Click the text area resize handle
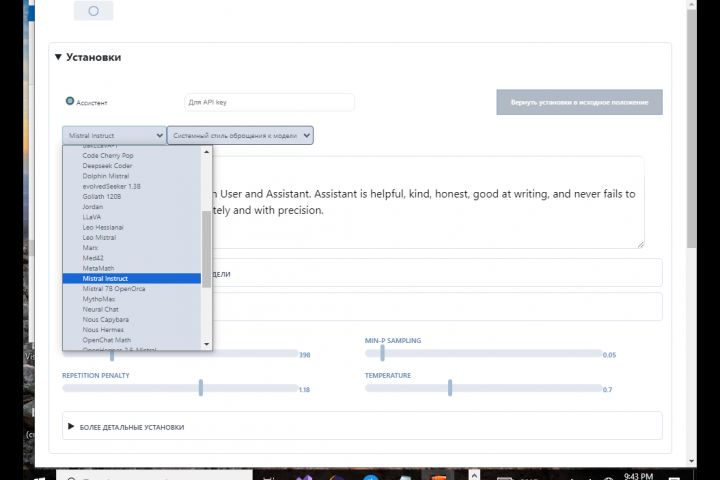The image size is (720, 480). pyautogui.click(x=641, y=244)
